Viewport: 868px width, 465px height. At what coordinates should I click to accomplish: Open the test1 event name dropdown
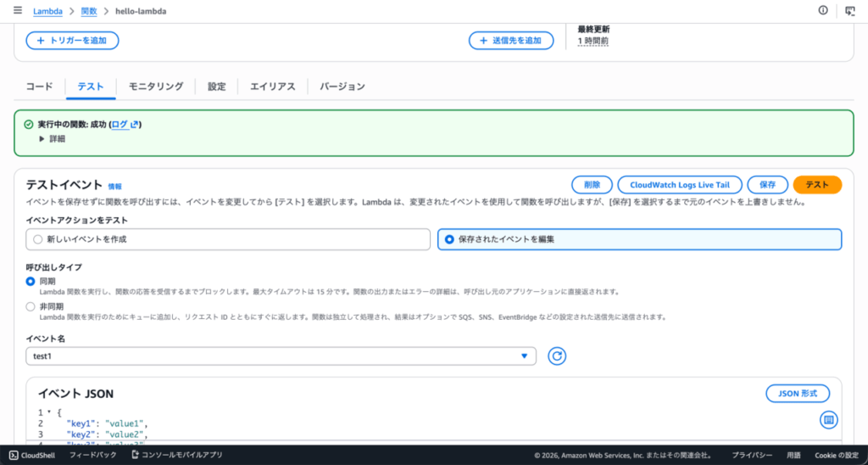click(x=281, y=356)
